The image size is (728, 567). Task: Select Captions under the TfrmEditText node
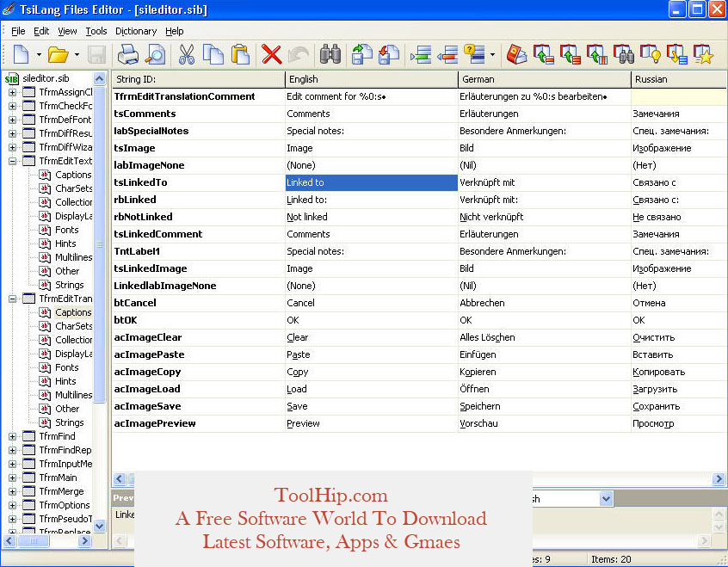(x=73, y=175)
